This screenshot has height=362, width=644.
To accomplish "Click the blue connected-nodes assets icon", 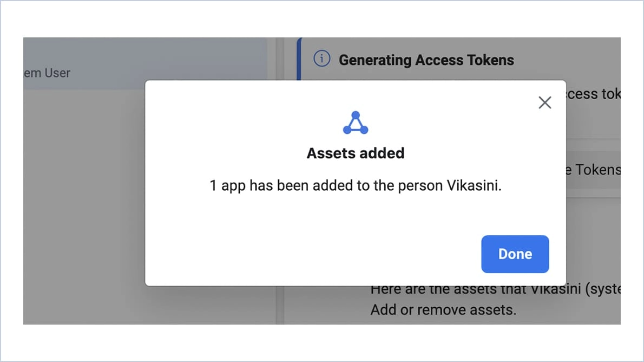I will tap(356, 122).
